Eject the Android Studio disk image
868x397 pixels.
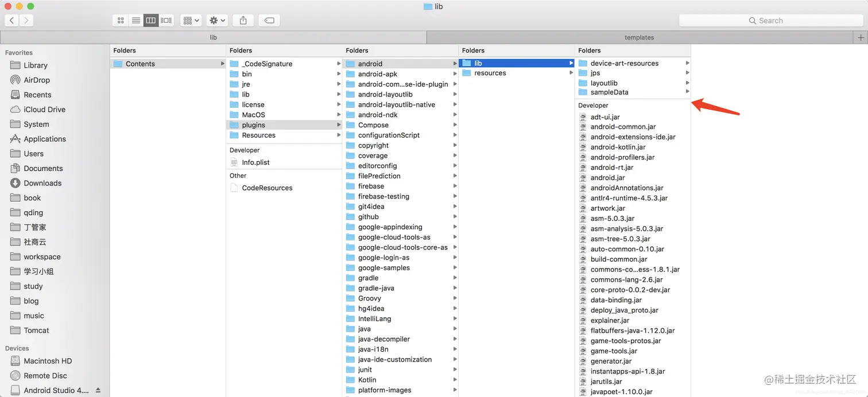pyautogui.click(x=98, y=390)
